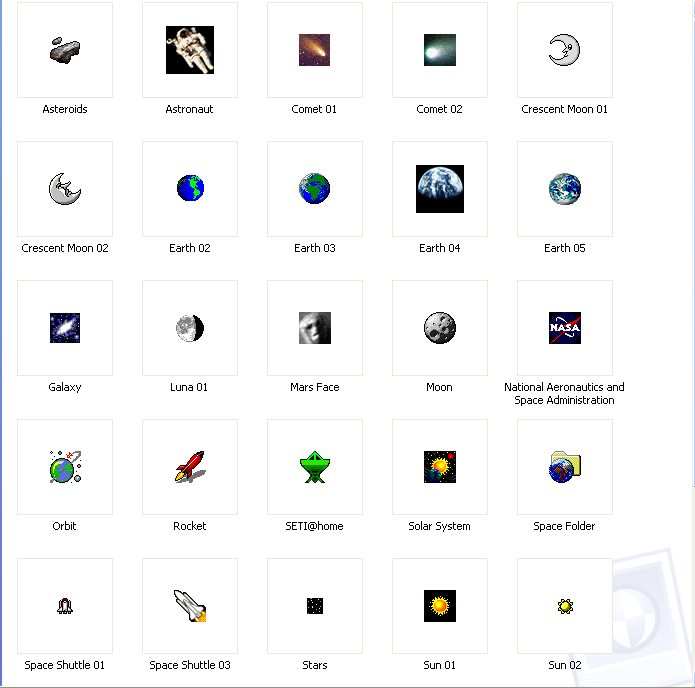Select the Comet 01 icon
Image resolution: width=695 pixels, height=688 pixels.
click(x=315, y=50)
